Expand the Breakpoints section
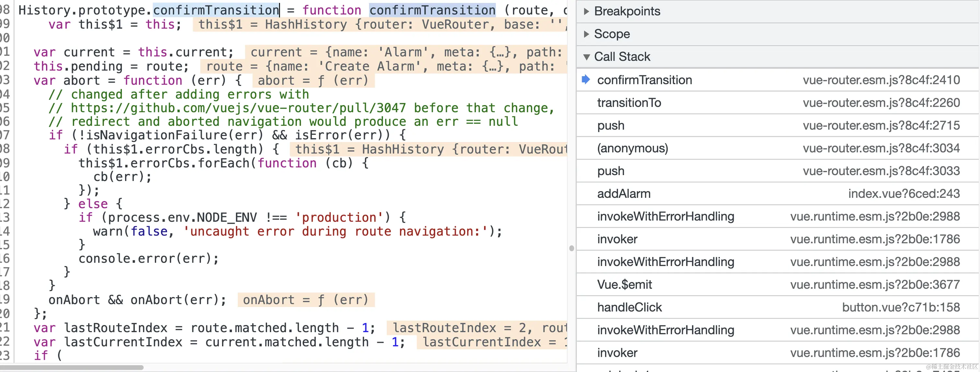The image size is (980, 372). coord(586,11)
